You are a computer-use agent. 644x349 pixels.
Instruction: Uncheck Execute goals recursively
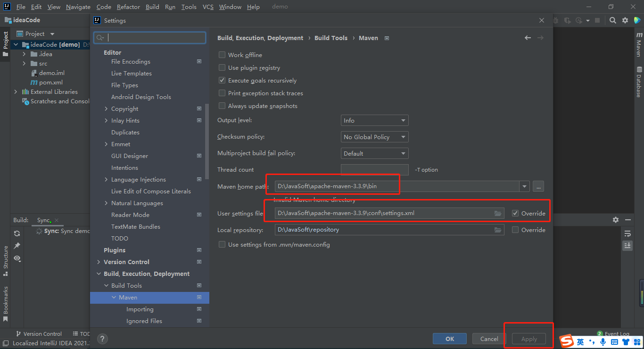(x=222, y=80)
